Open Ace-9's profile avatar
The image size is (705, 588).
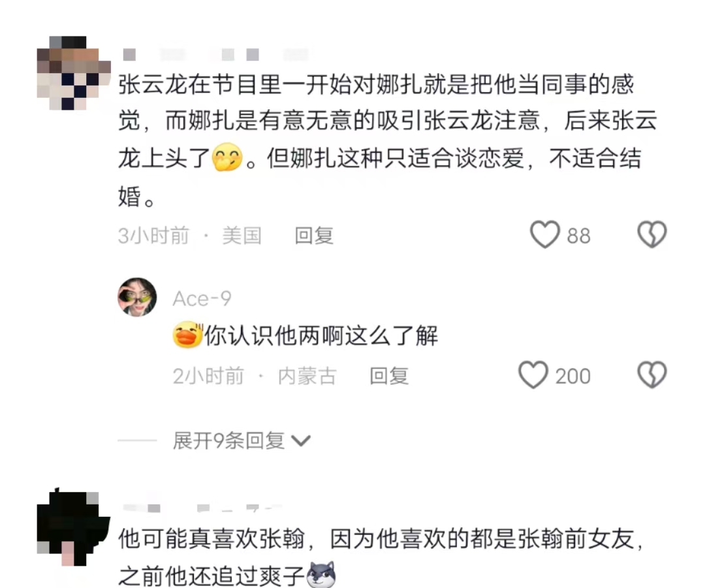tap(137, 297)
